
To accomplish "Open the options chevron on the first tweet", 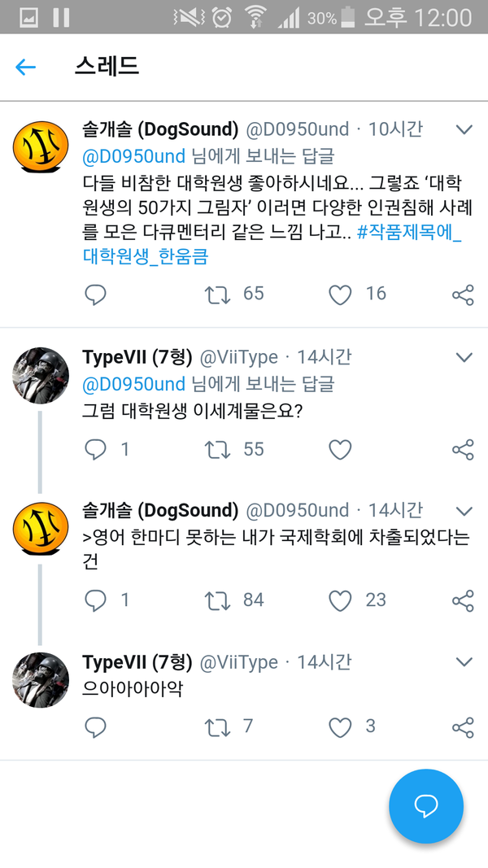I will pos(464,129).
